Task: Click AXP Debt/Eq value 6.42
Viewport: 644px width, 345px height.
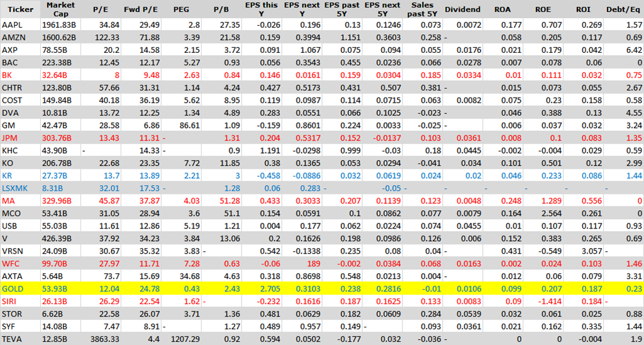Action: click(635, 50)
